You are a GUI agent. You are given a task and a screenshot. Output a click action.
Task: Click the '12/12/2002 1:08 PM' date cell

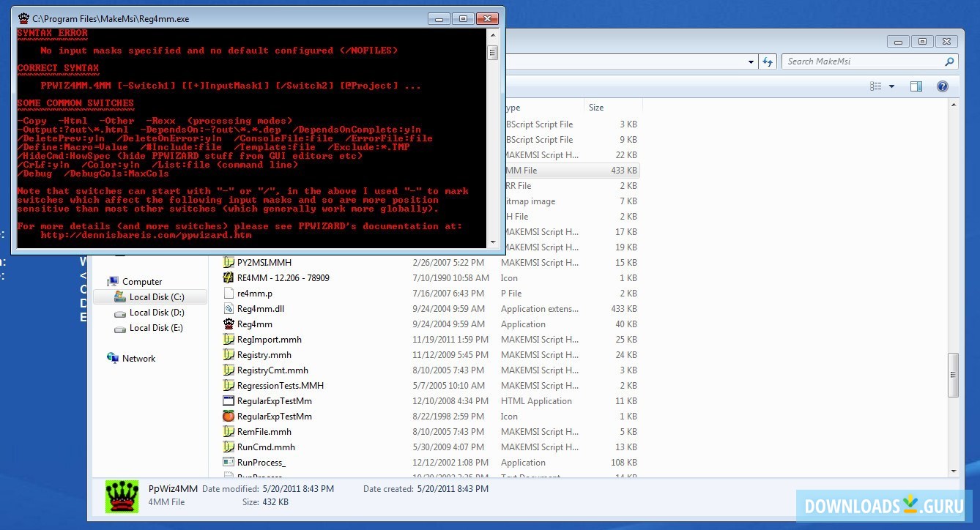click(x=450, y=463)
